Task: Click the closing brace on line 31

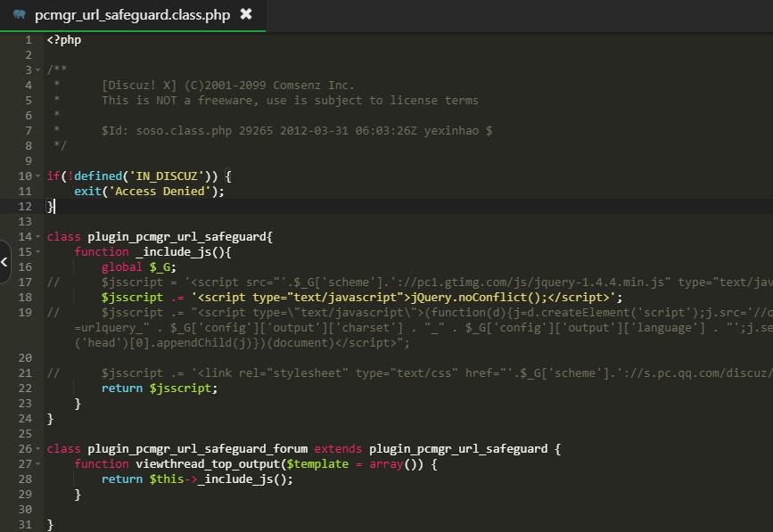Action: (x=50, y=525)
